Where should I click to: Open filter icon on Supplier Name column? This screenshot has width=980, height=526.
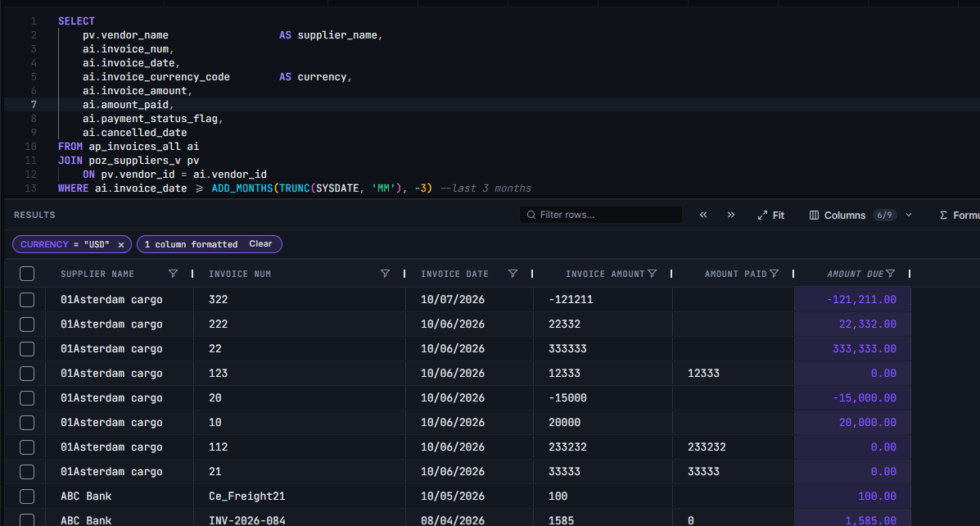173,274
